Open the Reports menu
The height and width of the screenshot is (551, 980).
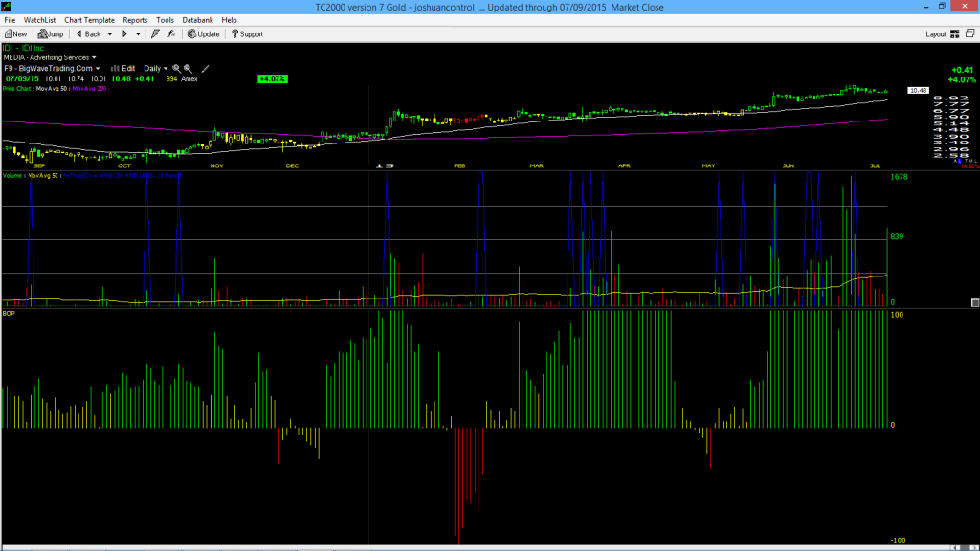tap(135, 20)
